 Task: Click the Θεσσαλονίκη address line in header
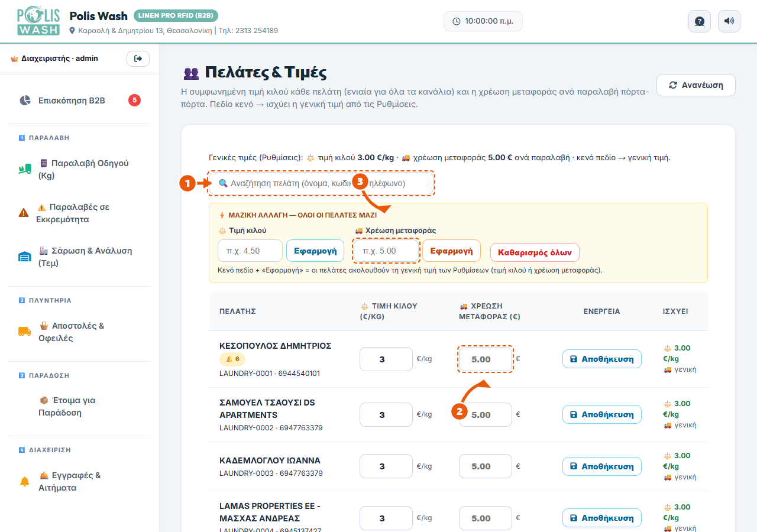[x=174, y=30]
